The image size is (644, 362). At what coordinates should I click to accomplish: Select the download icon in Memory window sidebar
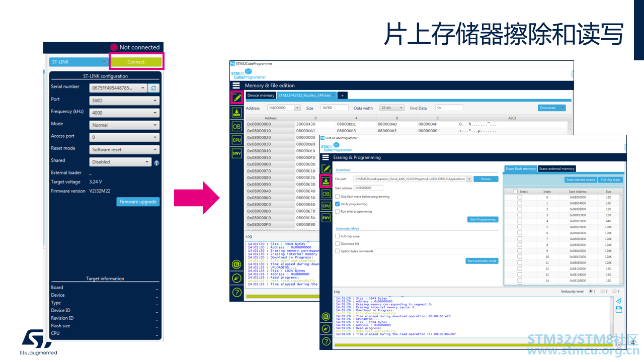pos(236,112)
